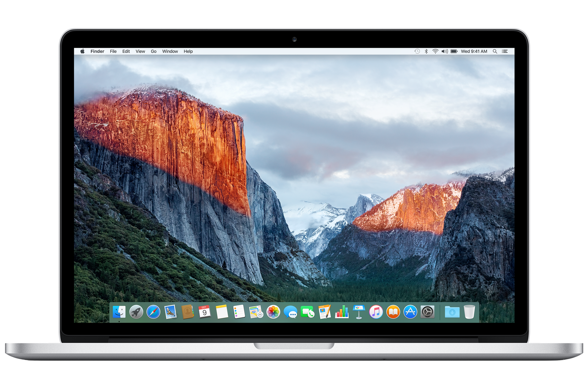The image size is (588, 385).
Task: Open the Trash in Dock
Action: (x=470, y=312)
